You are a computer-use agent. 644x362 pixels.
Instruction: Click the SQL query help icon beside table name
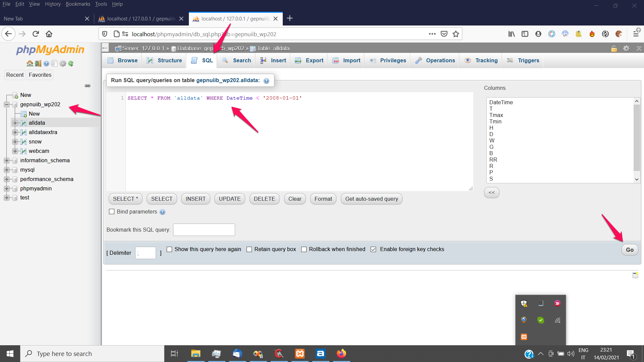pyautogui.click(x=266, y=81)
